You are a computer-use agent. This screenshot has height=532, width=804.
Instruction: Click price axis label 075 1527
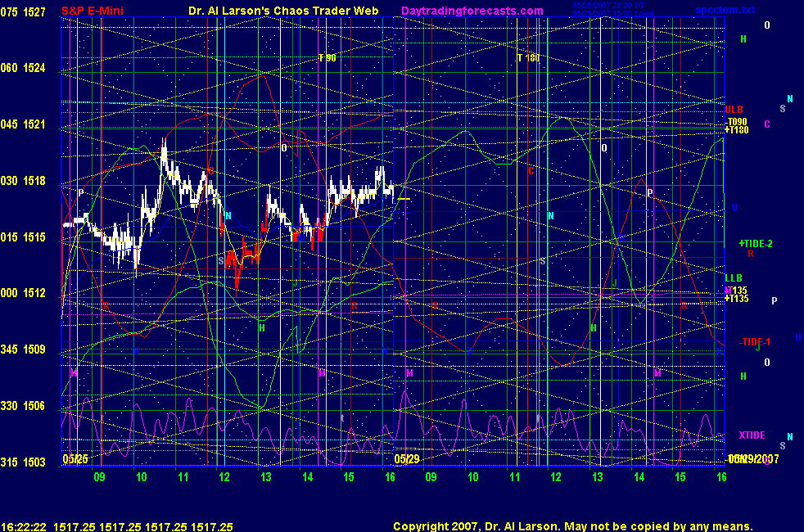coord(23,11)
